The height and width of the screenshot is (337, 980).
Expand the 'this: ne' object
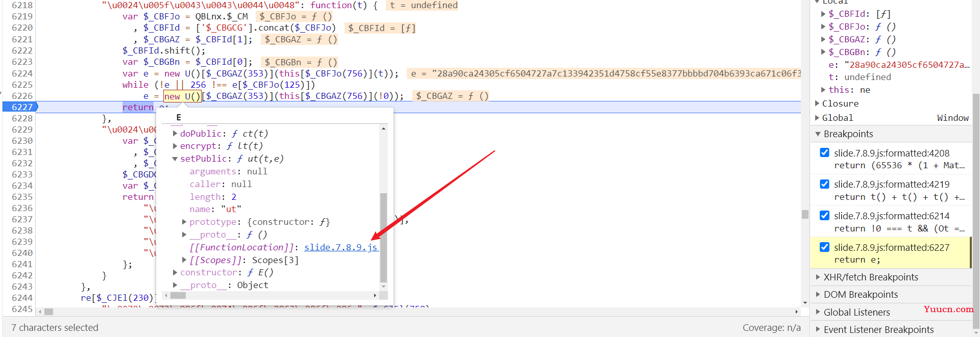[x=823, y=90]
